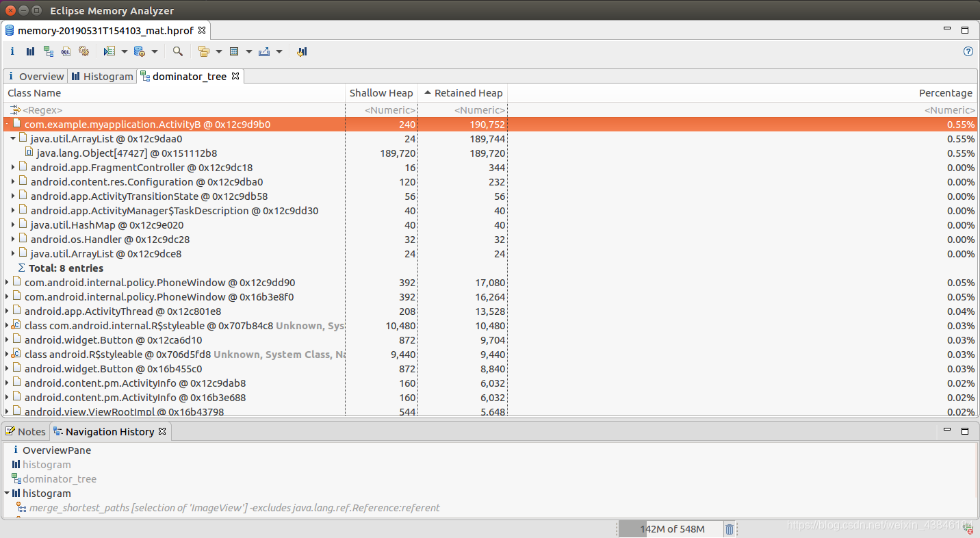Compare to another heap dump icon

[302, 51]
